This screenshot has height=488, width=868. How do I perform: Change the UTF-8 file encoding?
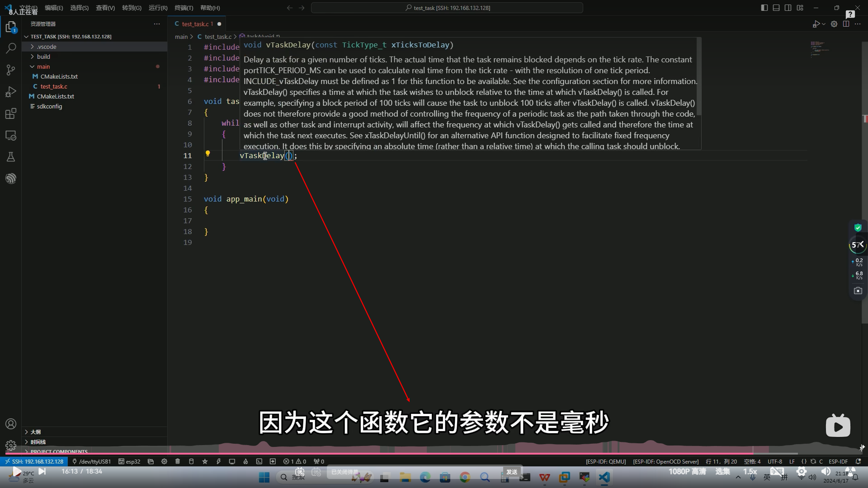click(775, 461)
